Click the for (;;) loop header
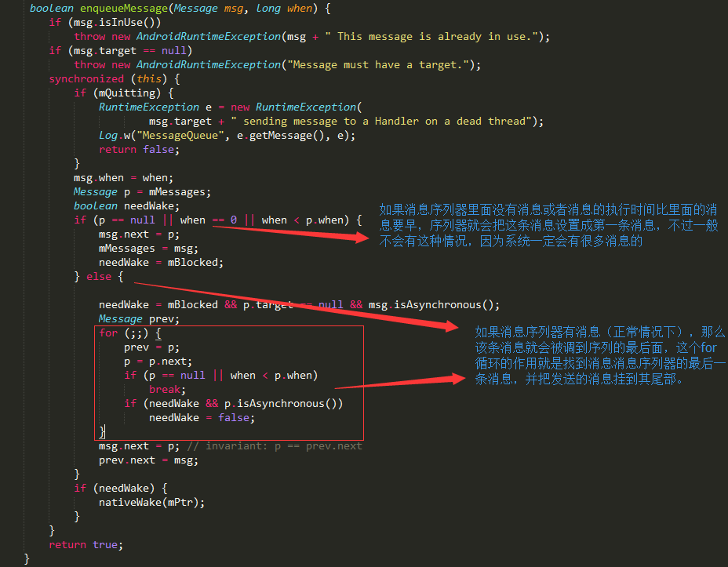Screen dimensions: 728x567 point(129,333)
